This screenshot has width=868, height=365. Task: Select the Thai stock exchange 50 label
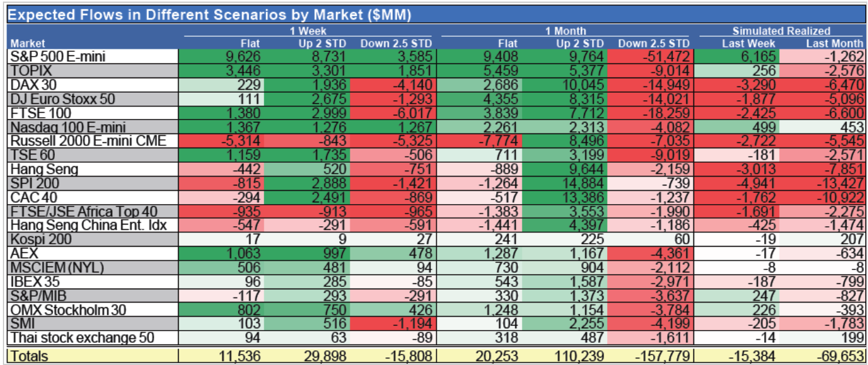tap(82, 337)
